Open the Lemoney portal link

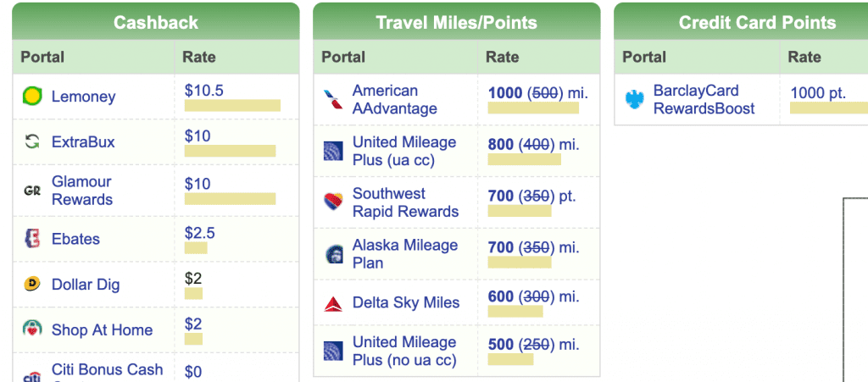(84, 97)
